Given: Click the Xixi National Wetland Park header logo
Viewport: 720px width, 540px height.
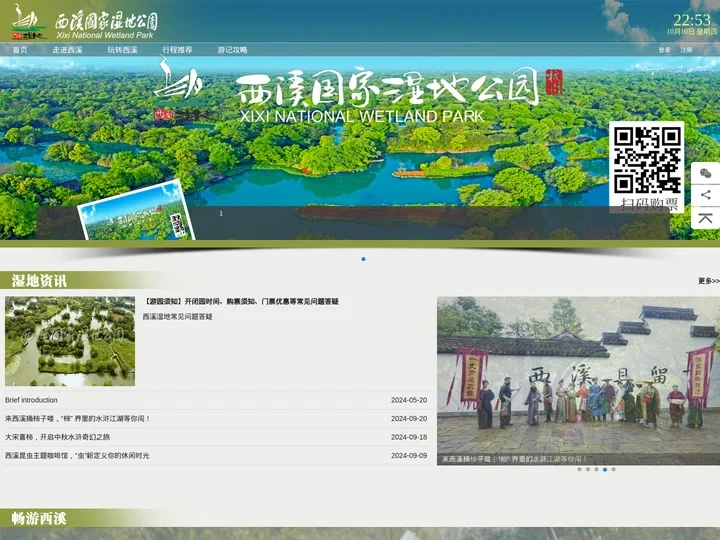Looking at the screenshot, I should [85, 22].
